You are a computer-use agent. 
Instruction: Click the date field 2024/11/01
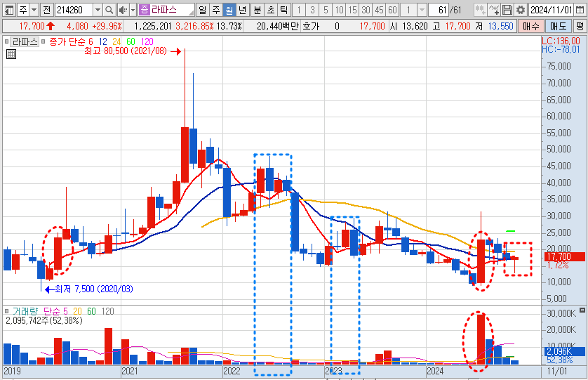[x=551, y=10]
